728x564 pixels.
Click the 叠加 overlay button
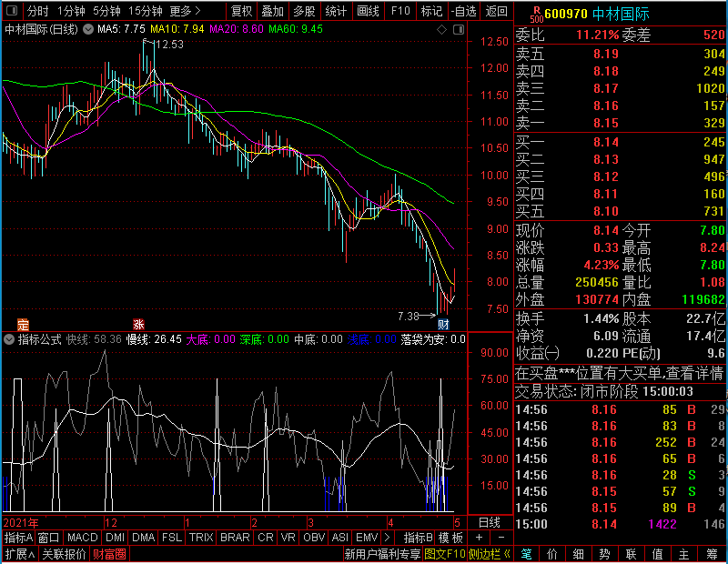tap(272, 11)
